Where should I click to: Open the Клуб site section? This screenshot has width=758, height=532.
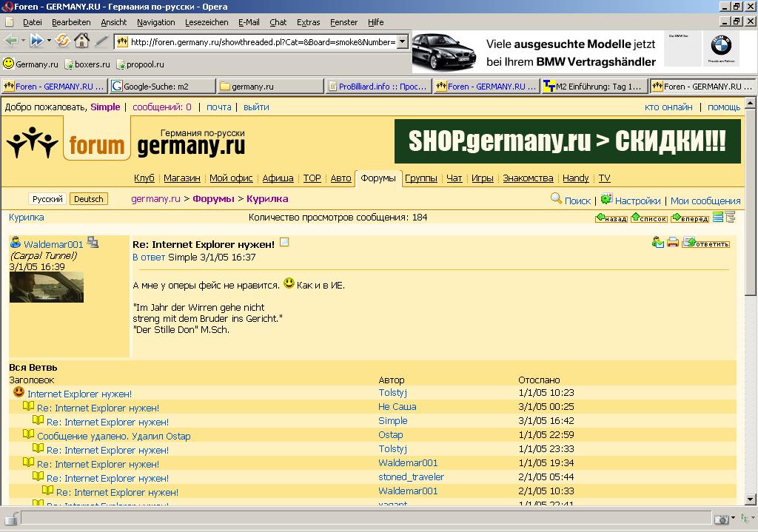coord(144,178)
